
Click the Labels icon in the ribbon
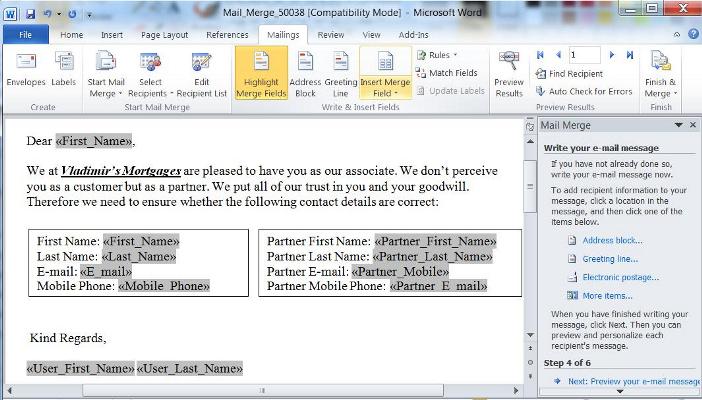tap(64, 71)
